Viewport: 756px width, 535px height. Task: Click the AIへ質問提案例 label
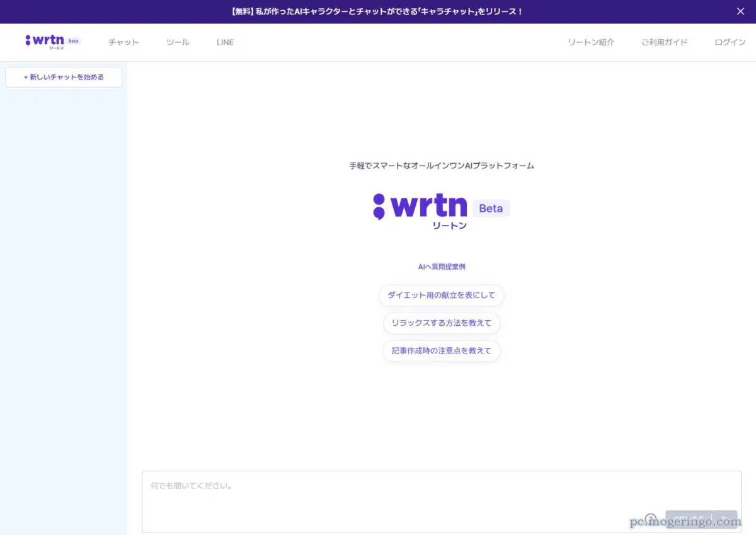point(442,267)
